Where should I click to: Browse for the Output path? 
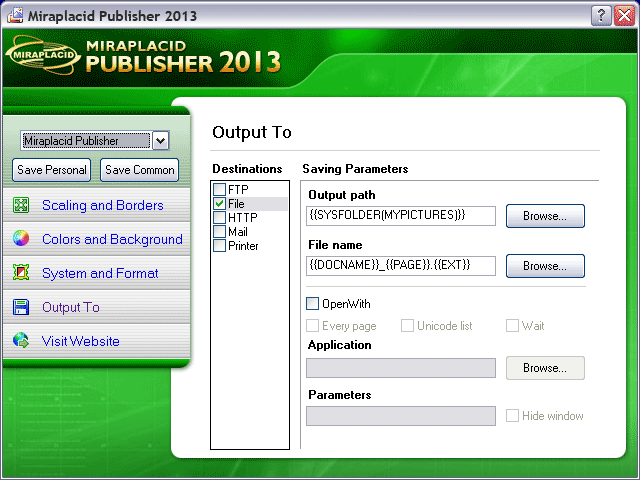[x=545, y=216]
